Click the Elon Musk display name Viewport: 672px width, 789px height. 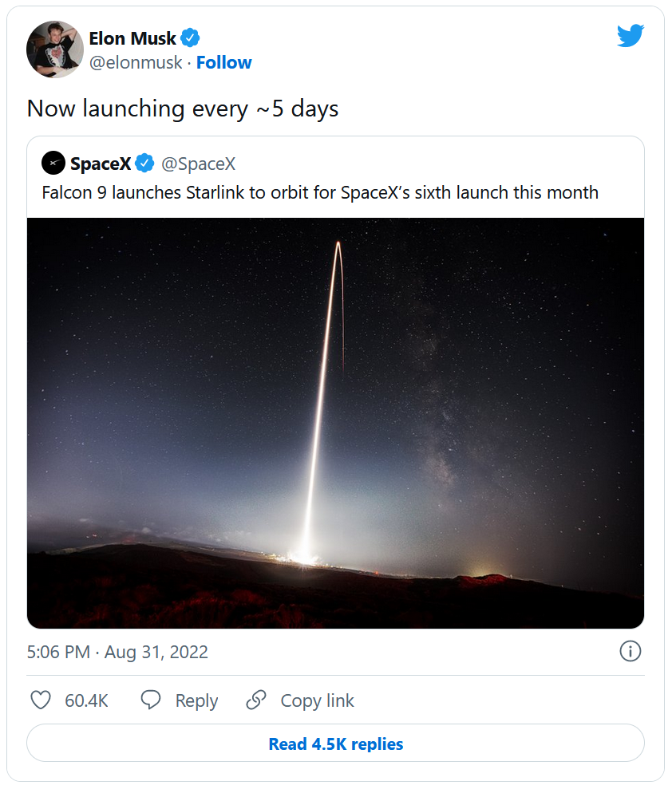pos(132,37)
